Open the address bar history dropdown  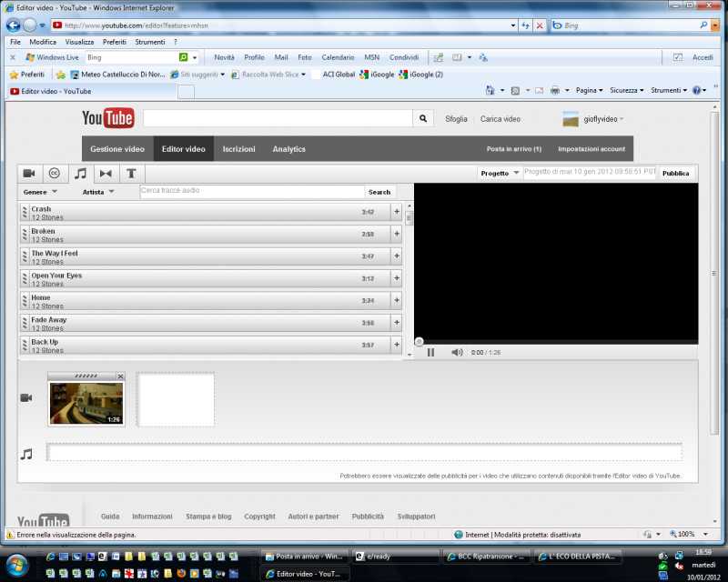[x=513, y=25]
